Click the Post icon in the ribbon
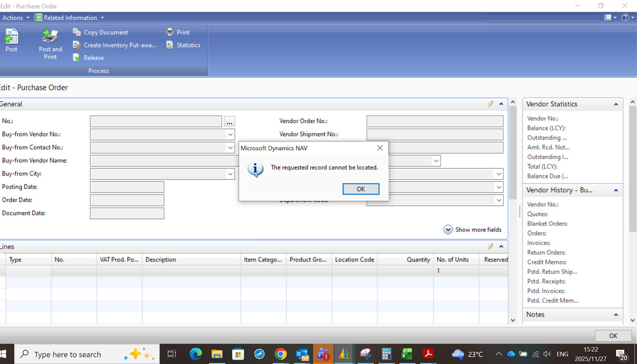The width and height of the screenshot is (637, 364). click(11, 40)
